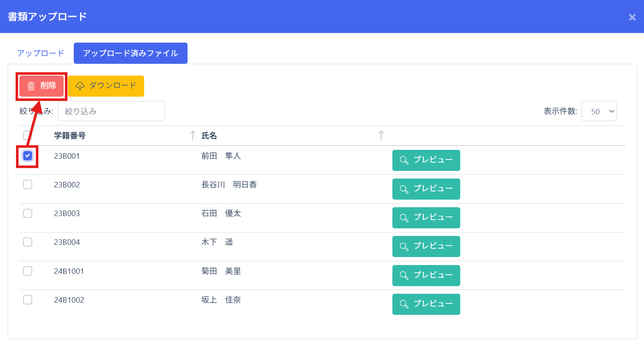
Task: Select the checkbox for student 24B1001
Action: point(27,271)
